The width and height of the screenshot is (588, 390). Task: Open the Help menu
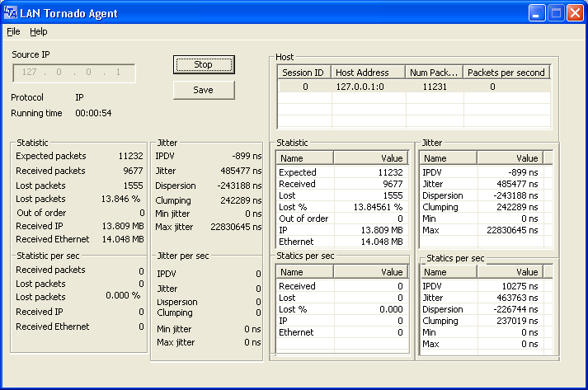[x=39, y=31]
